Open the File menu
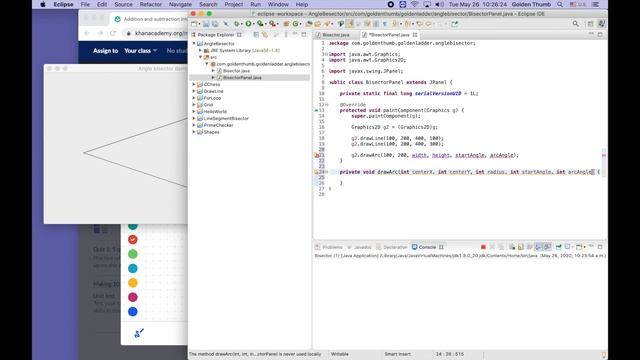The image size is (640, 360). [85, 4]
